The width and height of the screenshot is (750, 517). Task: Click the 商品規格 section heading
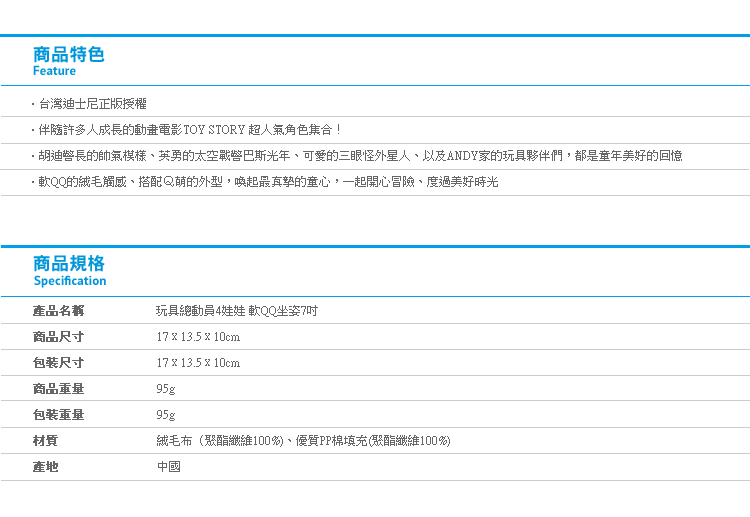(x=68, y=264)
